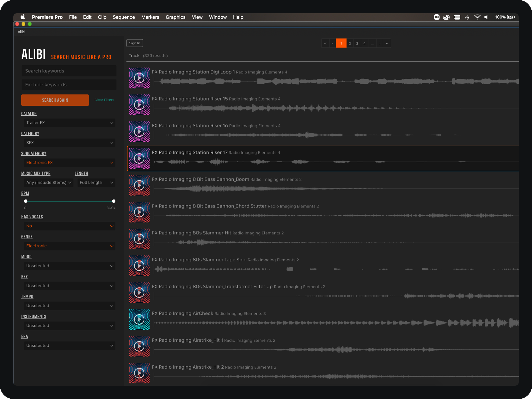Play FX Radio Imaging Station Riser 17
Screen dimensions: 532x399
tap(139, 158)
